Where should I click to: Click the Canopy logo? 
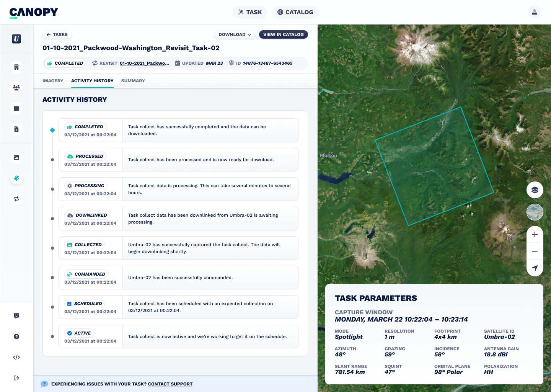pyautogui.click(x=34, y=13)
